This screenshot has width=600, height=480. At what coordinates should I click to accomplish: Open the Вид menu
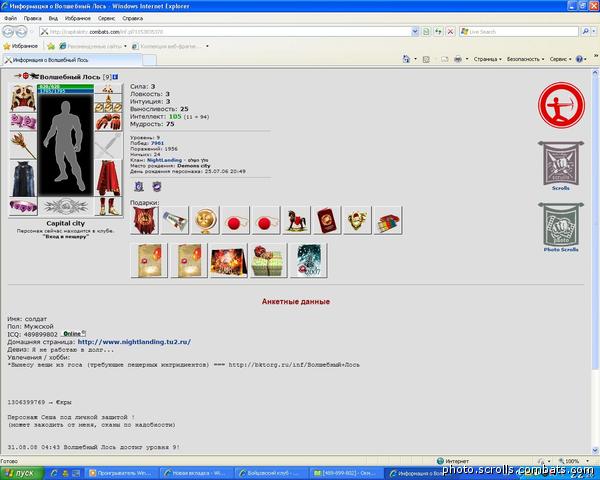(x=53, y=18)
